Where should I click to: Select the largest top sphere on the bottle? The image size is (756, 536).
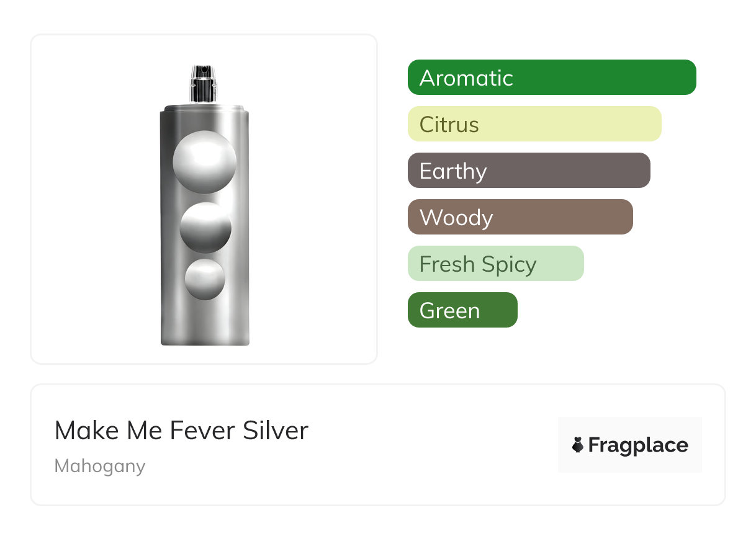tap(204, 162)
